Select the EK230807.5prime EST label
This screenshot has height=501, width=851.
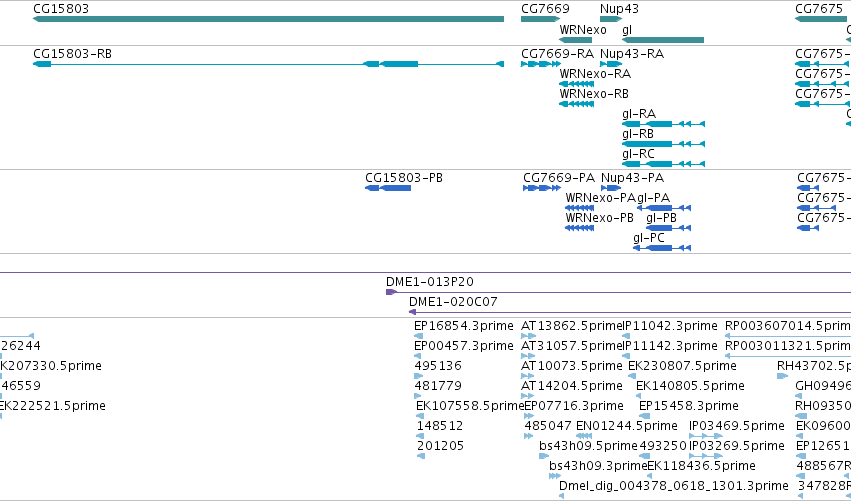tap(682, 366)
